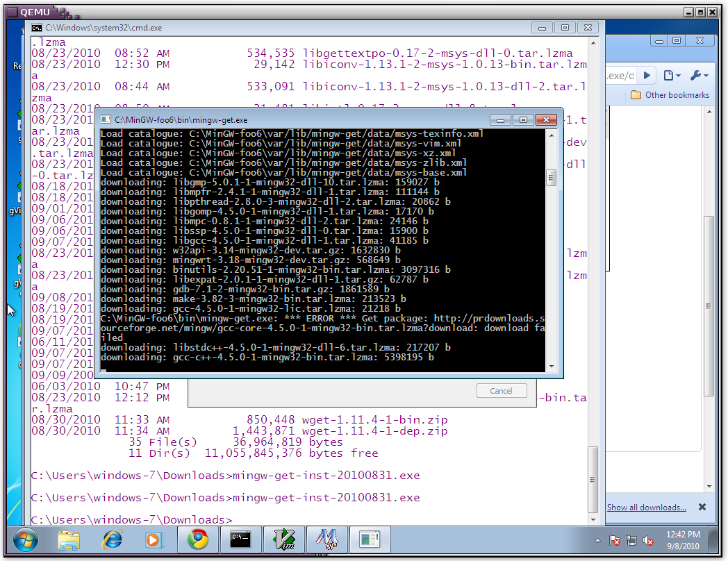This screenshot has width=728, height=561.
Task: Click the Windows Start orb
Action: (x=25, y=539)
